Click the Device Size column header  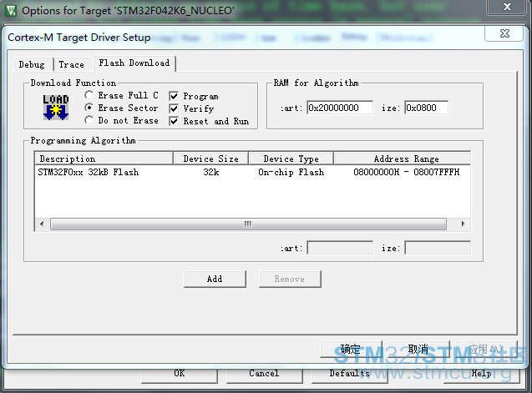pos(210,159)
